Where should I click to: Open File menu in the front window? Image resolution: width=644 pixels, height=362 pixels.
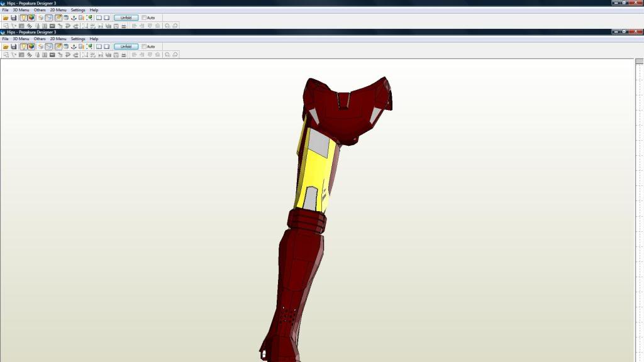coord(5,39)
